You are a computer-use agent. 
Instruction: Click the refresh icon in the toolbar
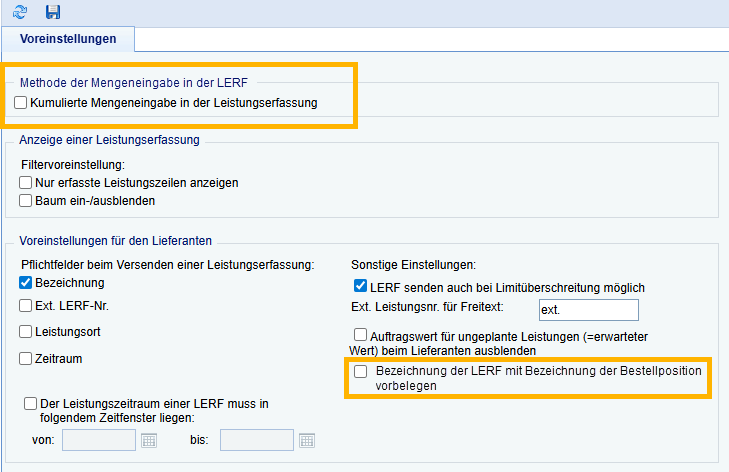point(20,11)
